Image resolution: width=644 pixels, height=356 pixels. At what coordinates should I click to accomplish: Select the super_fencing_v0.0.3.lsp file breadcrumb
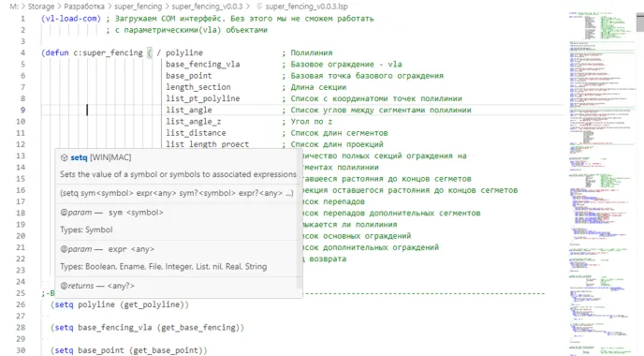(306, 7)
